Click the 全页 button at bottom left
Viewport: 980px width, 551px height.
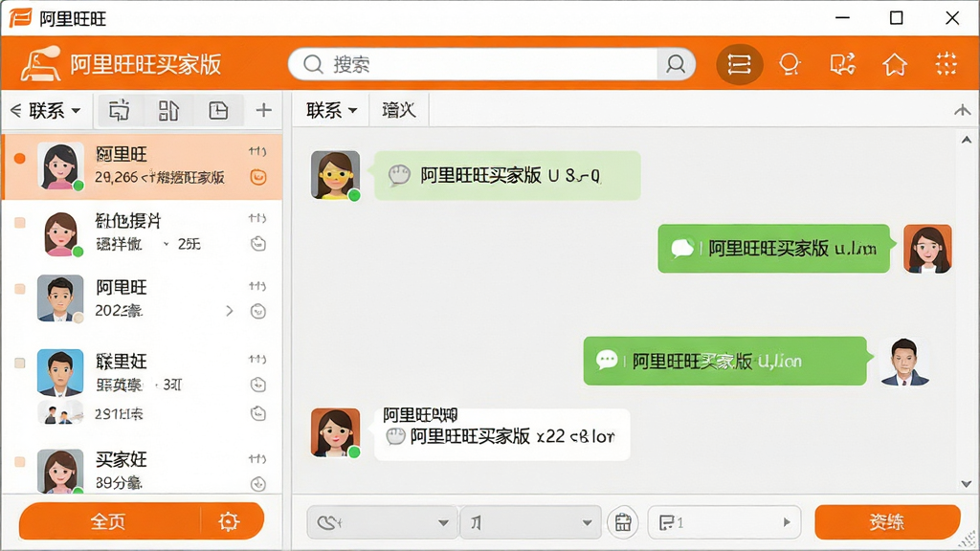[x=109, y=521]
